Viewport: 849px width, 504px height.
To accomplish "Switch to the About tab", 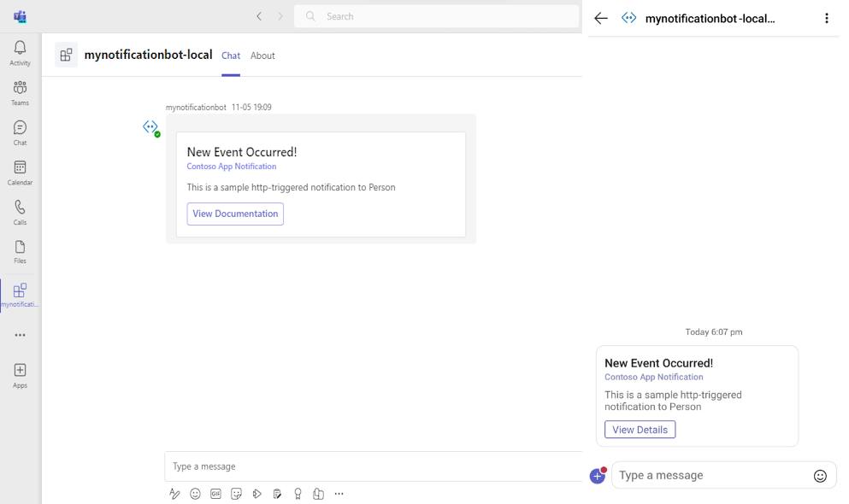I will (x=262, y=56).
